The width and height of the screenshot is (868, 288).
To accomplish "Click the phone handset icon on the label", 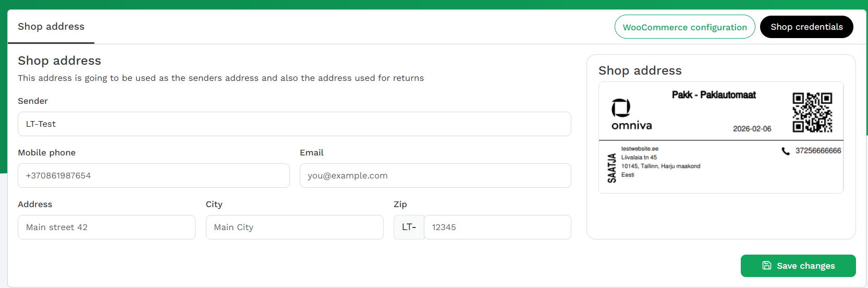I will pyautogui.click(x=786, y=151).
